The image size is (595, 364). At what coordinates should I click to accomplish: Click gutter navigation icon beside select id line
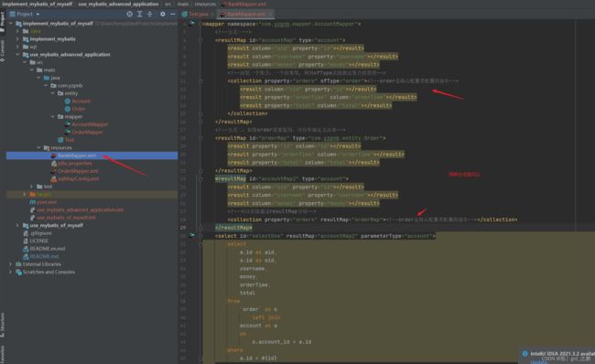(192, 235)
